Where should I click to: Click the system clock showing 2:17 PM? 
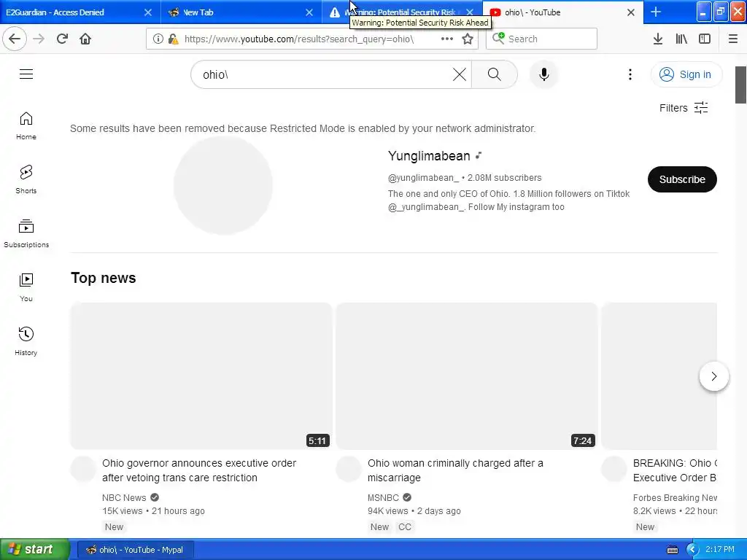click(x=720, y=550)
